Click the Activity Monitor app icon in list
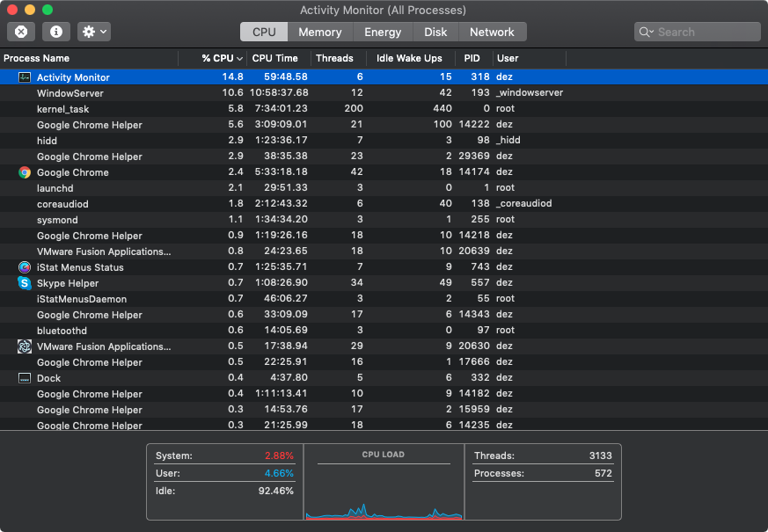768x532 pixels. [25, 77]
